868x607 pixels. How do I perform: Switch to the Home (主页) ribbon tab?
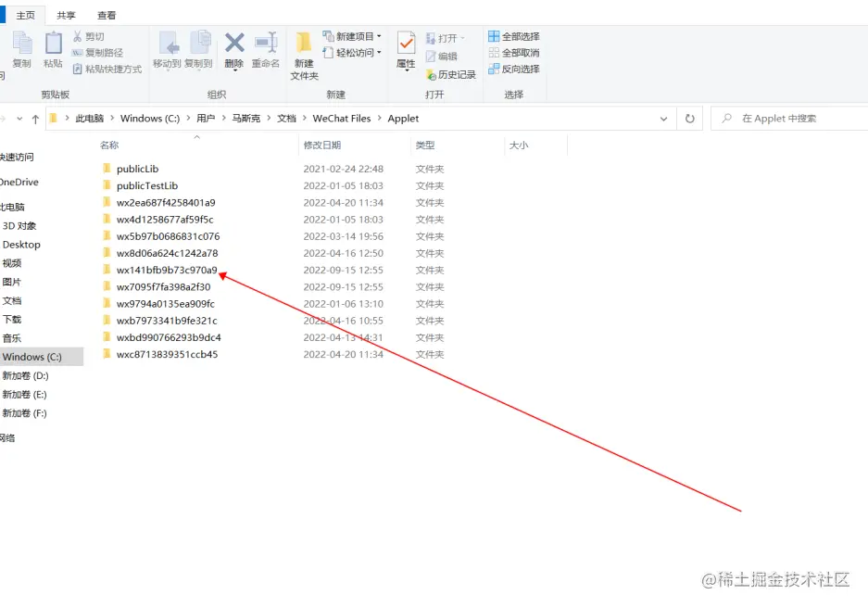tap(25, 15)
